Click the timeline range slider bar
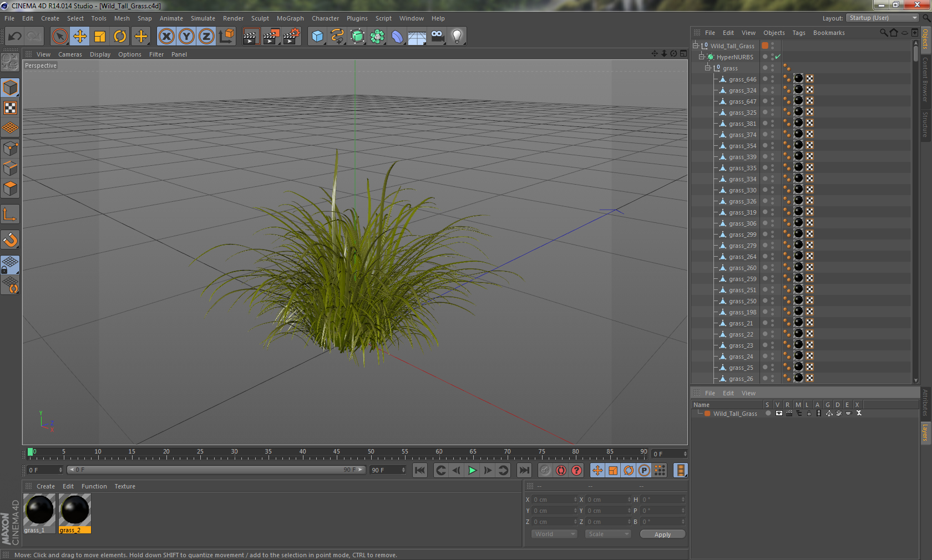The image size is (932, 560). [216, 470]
